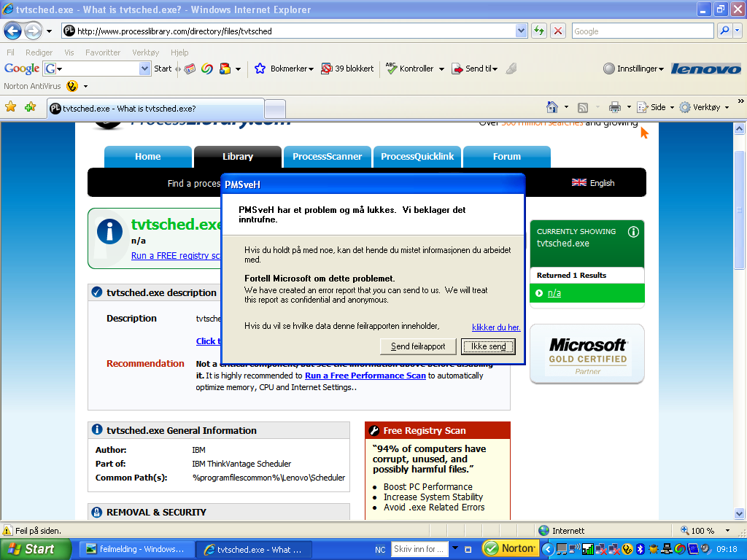
Task: Open the zoom level dropdown arrow in status bar
Action: [727, 531]
